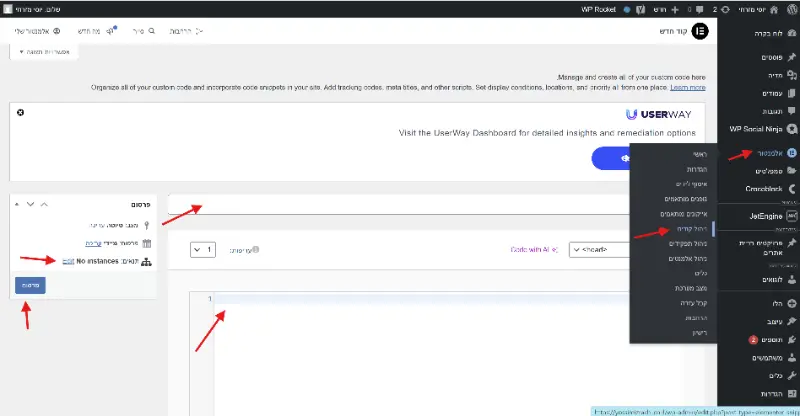Open the Yoast SEO icon in admin bar

[x=641, y=9]
